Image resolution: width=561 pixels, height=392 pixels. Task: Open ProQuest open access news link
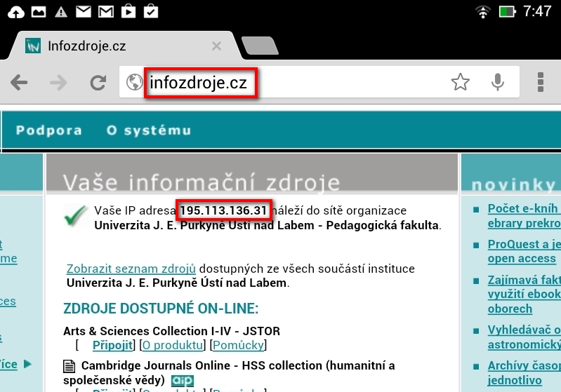524,251
